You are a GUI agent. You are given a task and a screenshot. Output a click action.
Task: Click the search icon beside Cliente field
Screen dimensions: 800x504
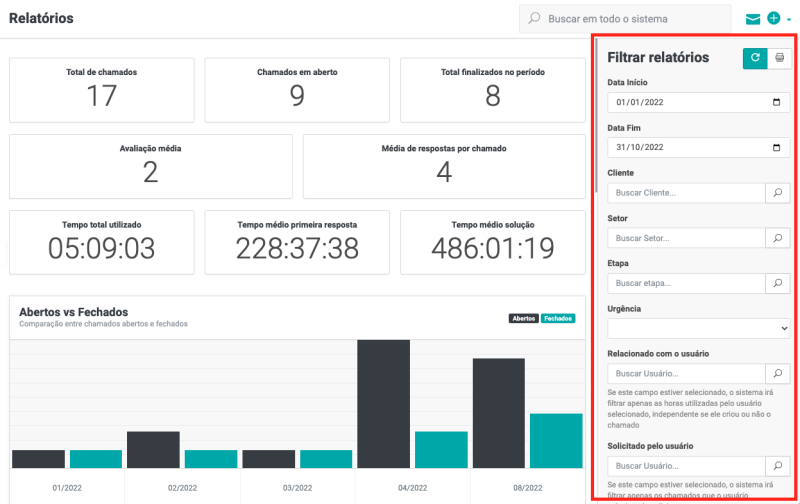pyautogui.click(x=777, y=193)
